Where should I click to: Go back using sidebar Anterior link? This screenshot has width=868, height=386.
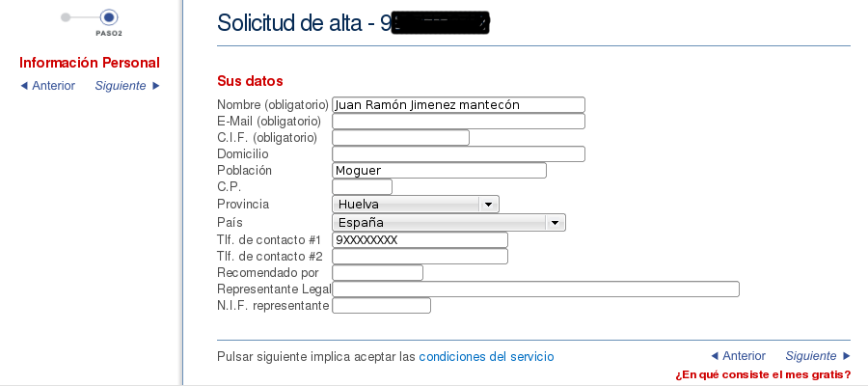pyautogui.click(x=47, y=86)
